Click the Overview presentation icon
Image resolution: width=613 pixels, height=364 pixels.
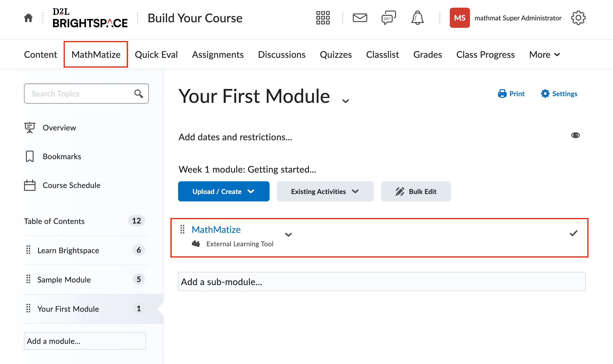[30, 128]
